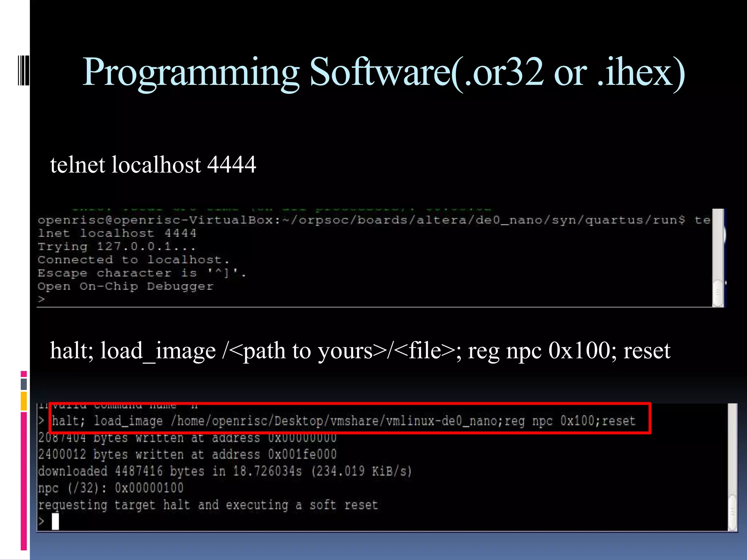Click the '2400012 bytes written at address 0x001fe000' line
747x560 pixels.
[x=187, y=455]
